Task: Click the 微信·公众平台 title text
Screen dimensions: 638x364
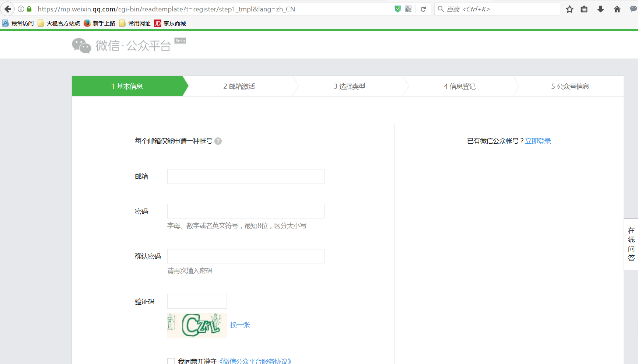Action: click(133, 46)
